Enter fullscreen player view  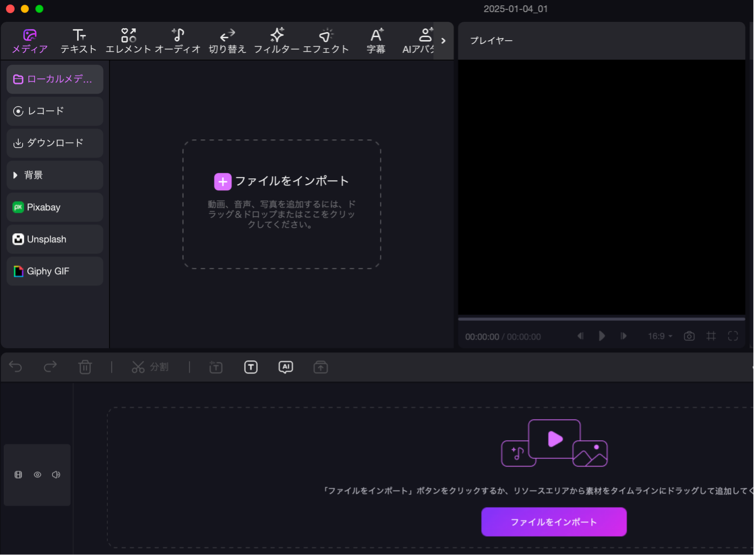tap(733, 336)
